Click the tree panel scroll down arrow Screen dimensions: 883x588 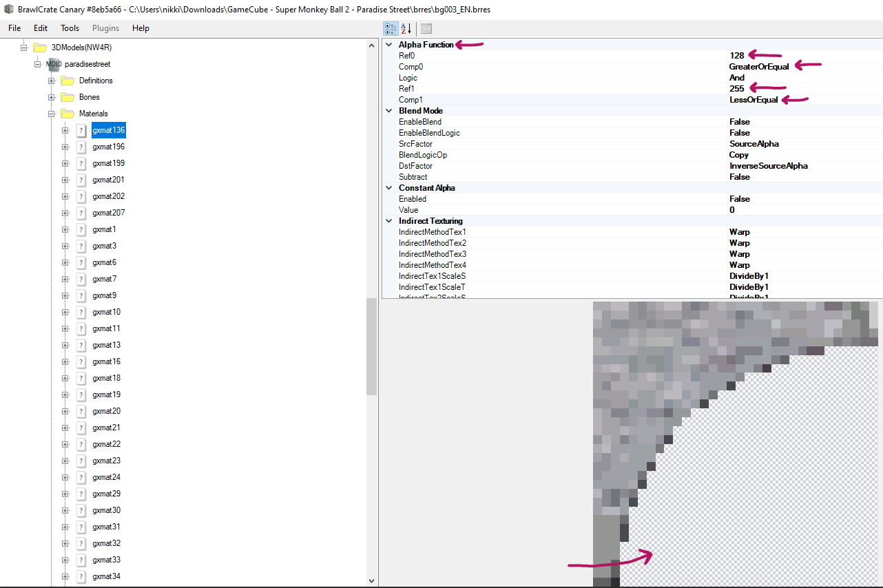click(x=372, y=580)
